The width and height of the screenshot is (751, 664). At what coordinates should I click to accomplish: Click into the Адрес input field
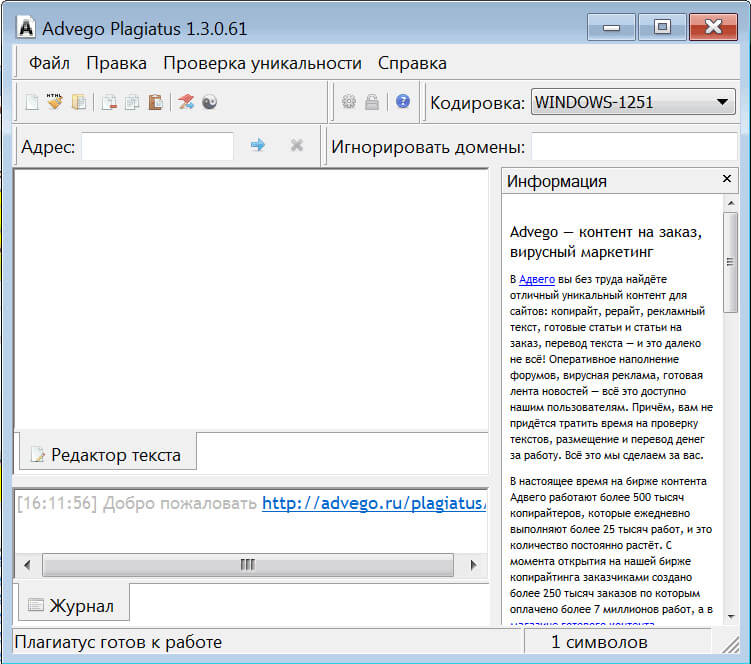pos(158,146)
